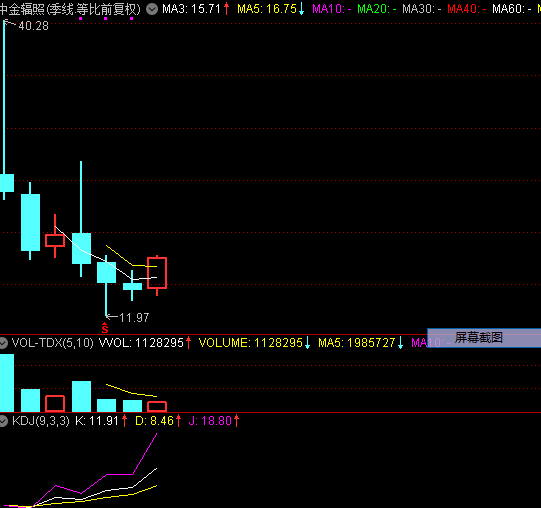
Task: Click the 40.28 high price marker arrow
Action: (10, 23)
